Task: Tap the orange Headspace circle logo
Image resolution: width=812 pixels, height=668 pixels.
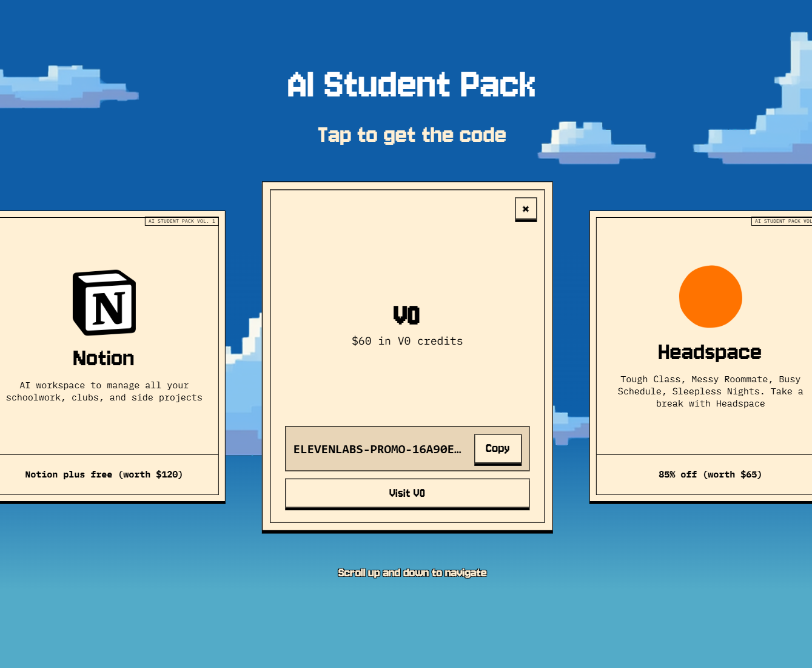Action: (710, 297)
